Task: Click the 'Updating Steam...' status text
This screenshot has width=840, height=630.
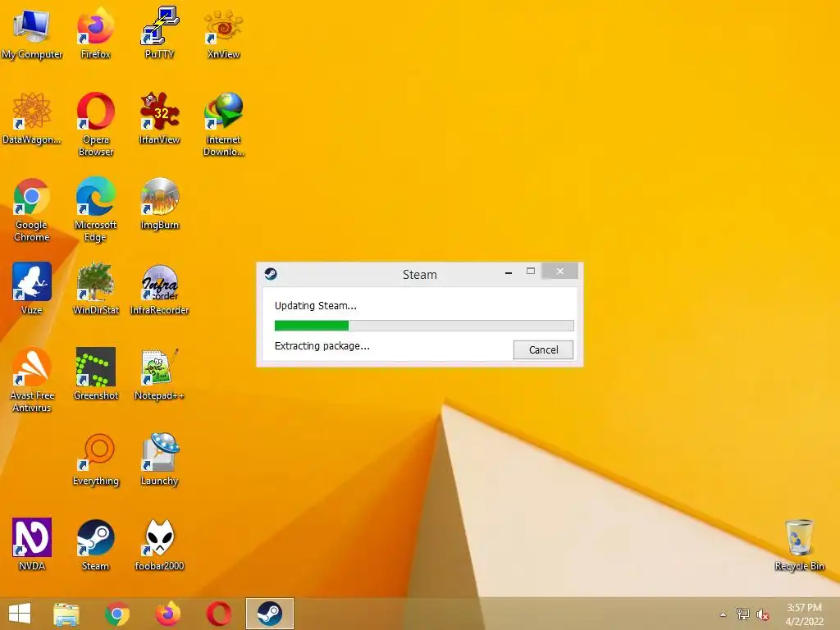Action: click(x=315, y=306)
